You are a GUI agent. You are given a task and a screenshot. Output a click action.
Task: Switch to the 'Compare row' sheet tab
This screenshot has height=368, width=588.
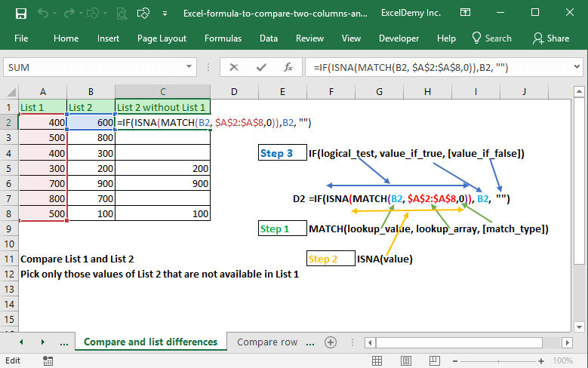click(x=267, y=342)
